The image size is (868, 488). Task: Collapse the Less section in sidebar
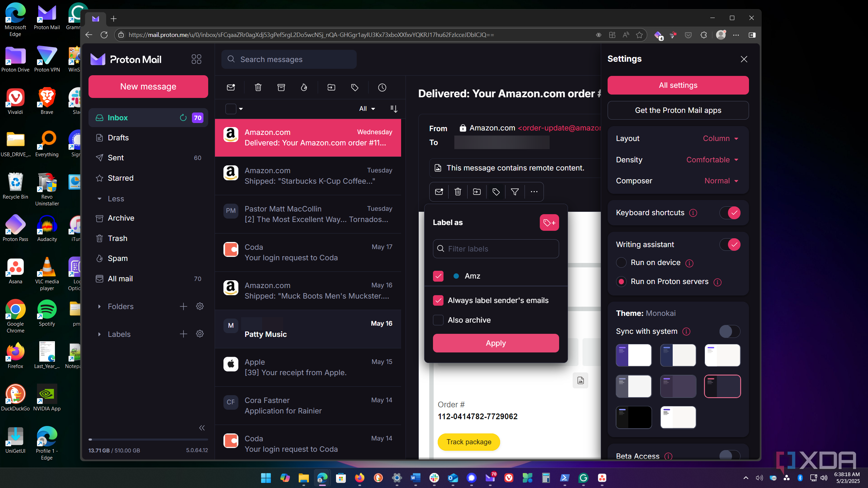click(x=111, y=199)
